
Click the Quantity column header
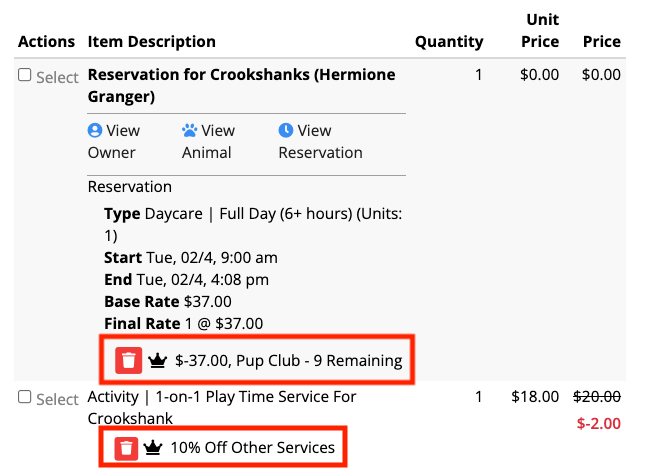pyautogui.click(x=449, y=42)
